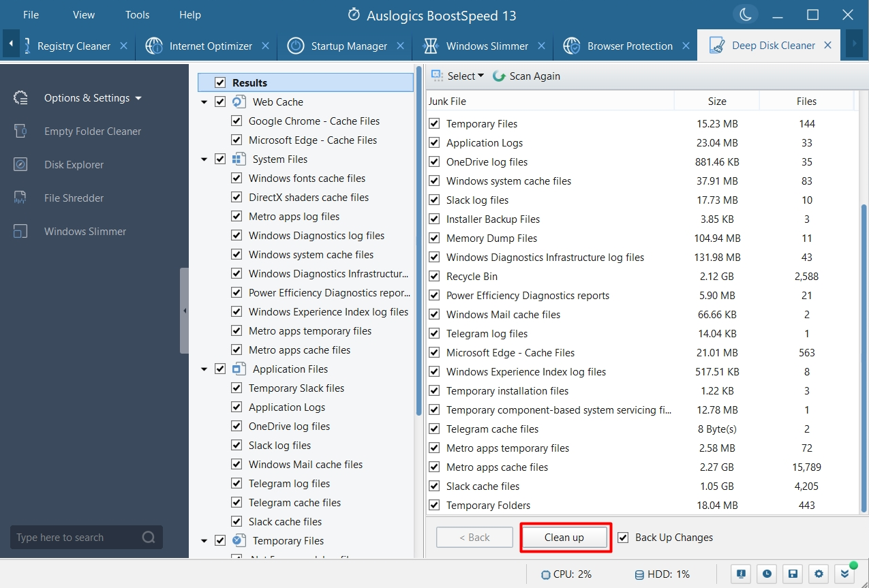Image resolution: width=869 pixels, height=588 pixels.
Task: Open the View menu
Action: pos(84,15)
